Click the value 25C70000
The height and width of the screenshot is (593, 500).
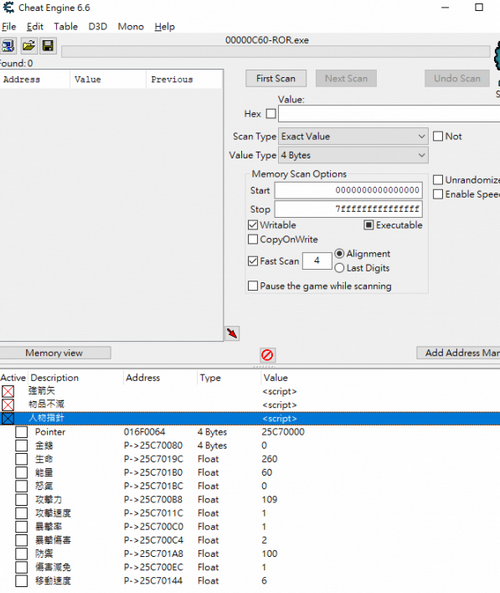(x=283, y=432)
